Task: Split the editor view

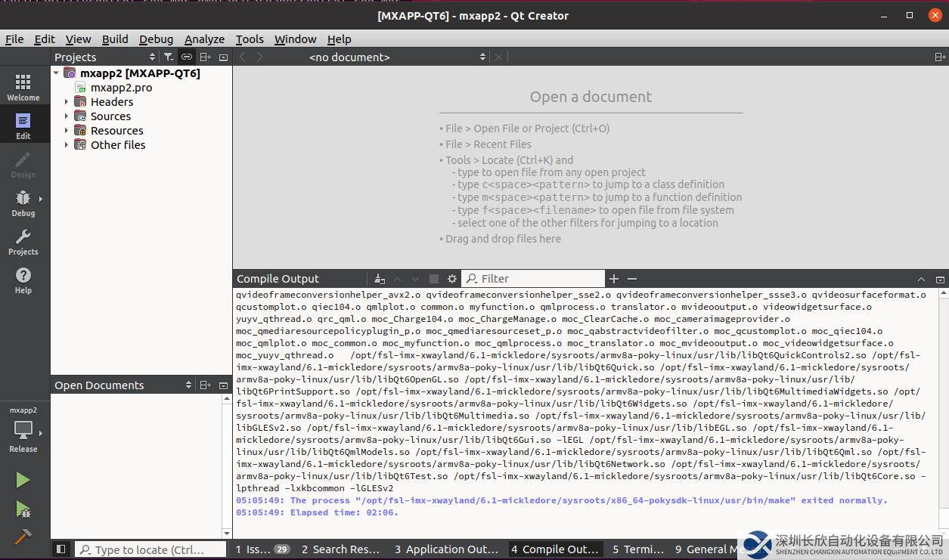Action: 940,57
